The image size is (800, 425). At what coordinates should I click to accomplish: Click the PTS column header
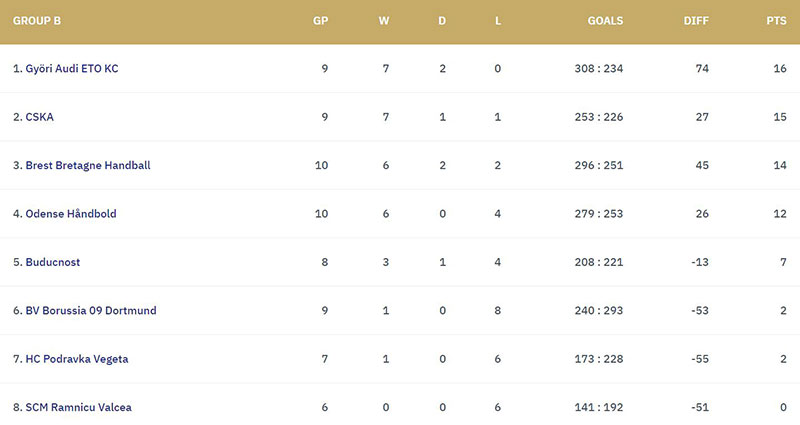pos(776,21)
